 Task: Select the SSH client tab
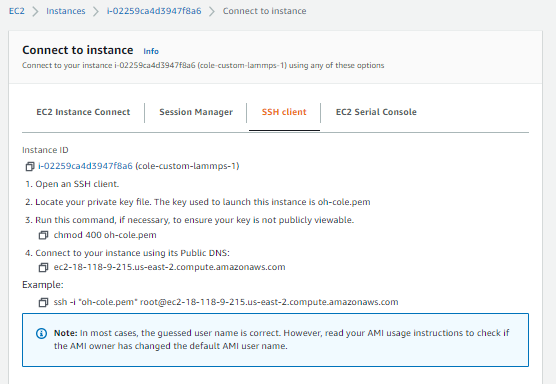tap(284, 112)
